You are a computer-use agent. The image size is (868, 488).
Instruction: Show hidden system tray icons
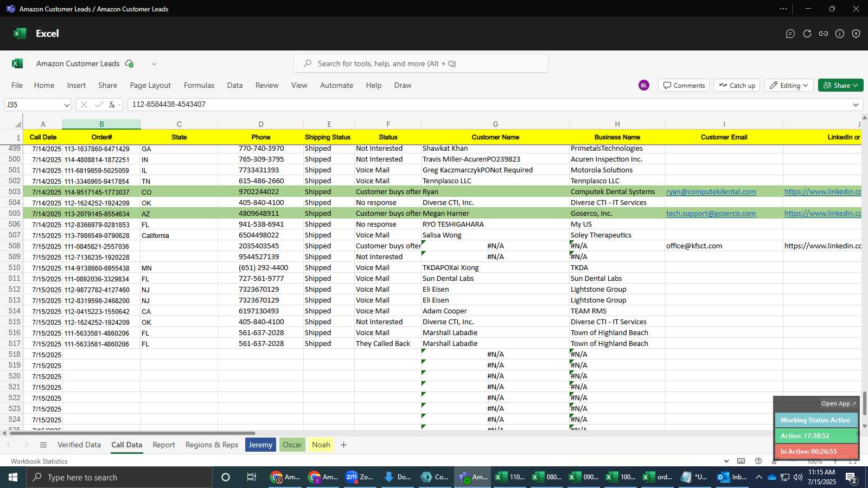click(758, 477)
